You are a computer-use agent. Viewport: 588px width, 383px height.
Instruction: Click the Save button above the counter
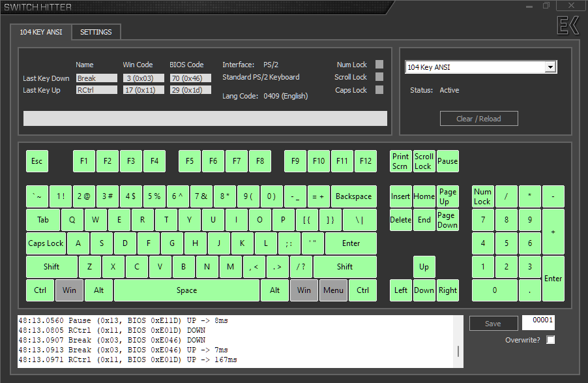coord(493,323)
